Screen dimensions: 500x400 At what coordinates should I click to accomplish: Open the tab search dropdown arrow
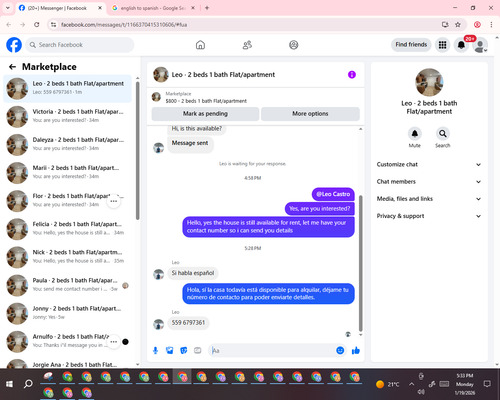tap(8, 8)
